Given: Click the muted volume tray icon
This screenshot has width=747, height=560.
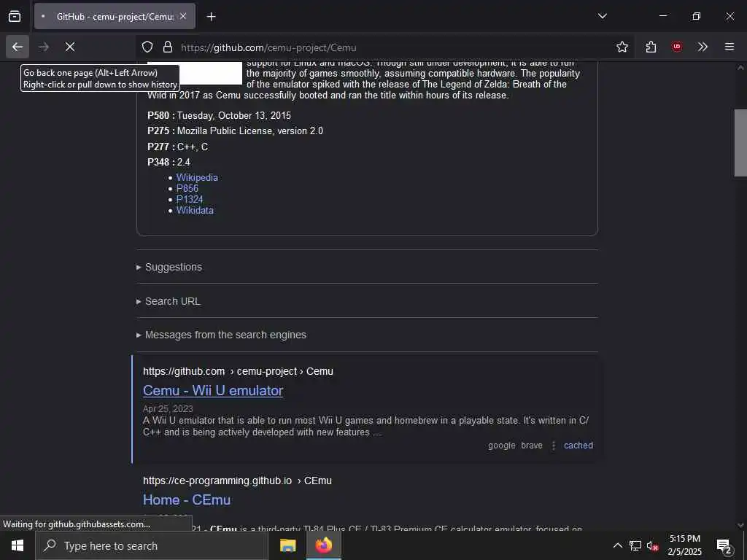Looking at the screenshot, I should [x=652, y=545].
